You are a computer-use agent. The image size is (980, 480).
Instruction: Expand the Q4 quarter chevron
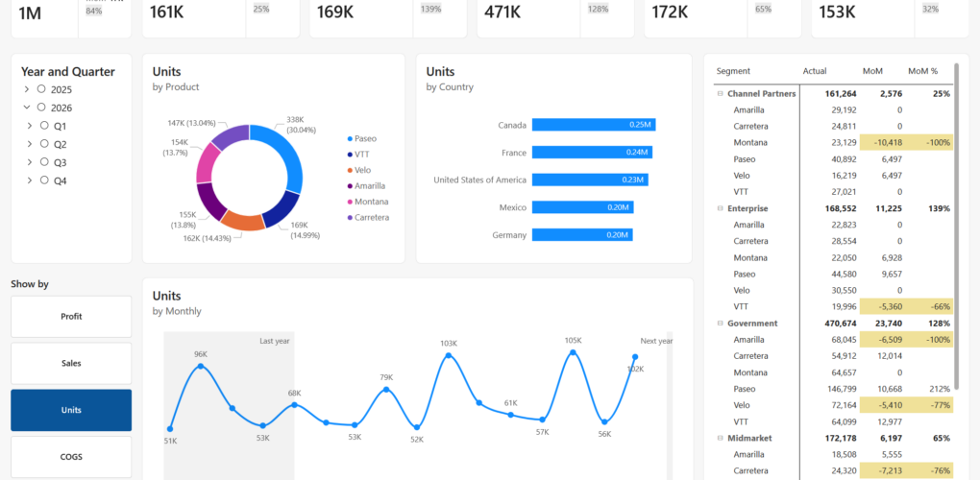click(31, 180)
